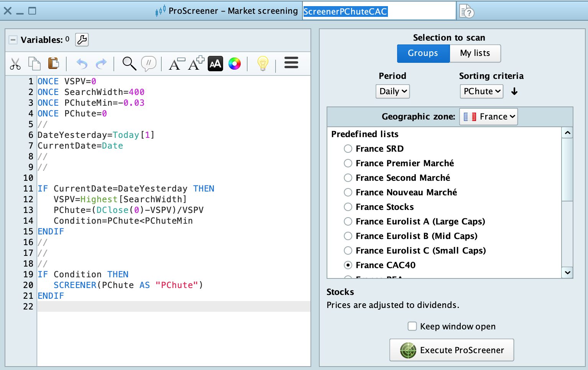This screenshot has height=370, width=588.
Task: Open the lightbulb help icon
Action: tap(263, 64)
